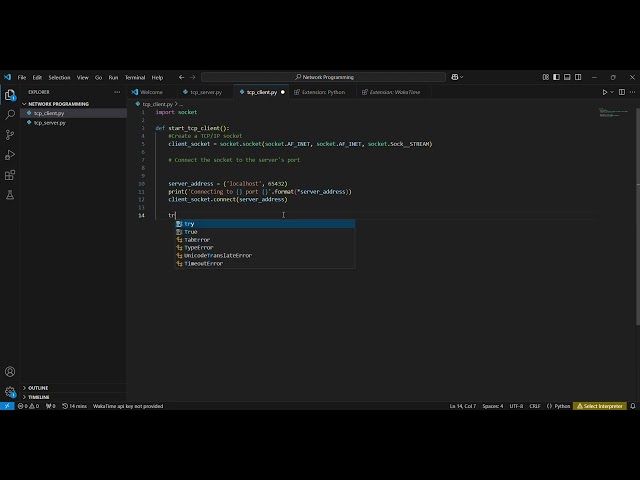Open Explorer Views and More Actions ellipsis
This screenshot has width=640, height=480.
coord(117,92)
